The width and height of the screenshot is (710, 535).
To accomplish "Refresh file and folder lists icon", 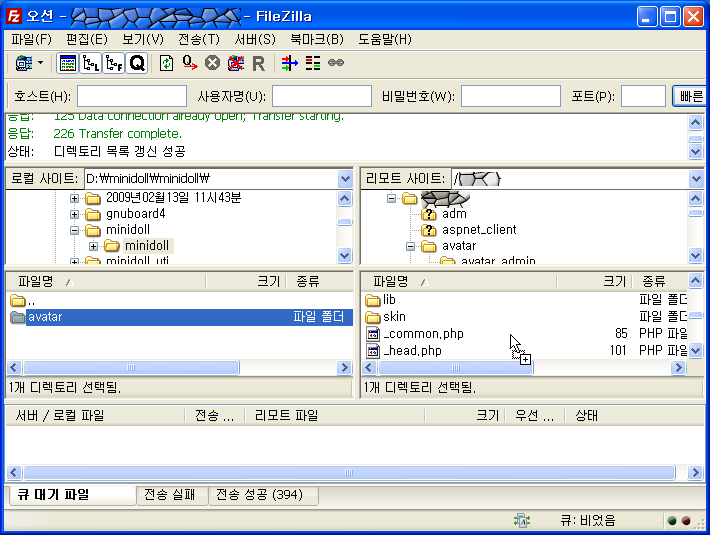I will pyautogui.click(x=167, y=63).
